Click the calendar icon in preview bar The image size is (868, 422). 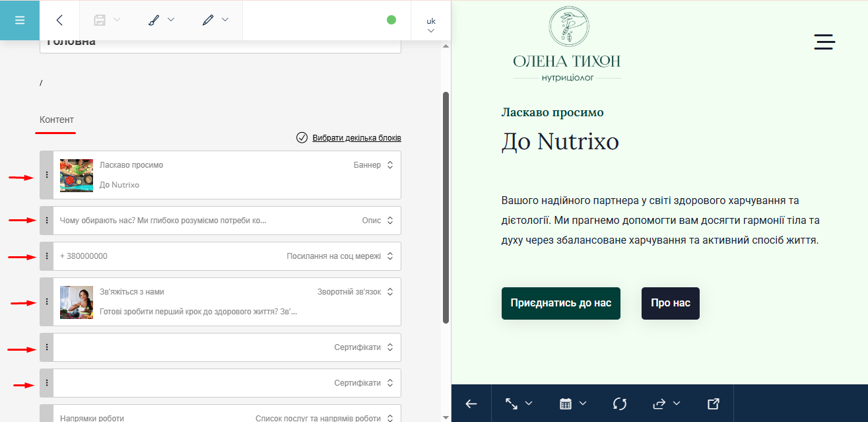(x=566, y=404)
